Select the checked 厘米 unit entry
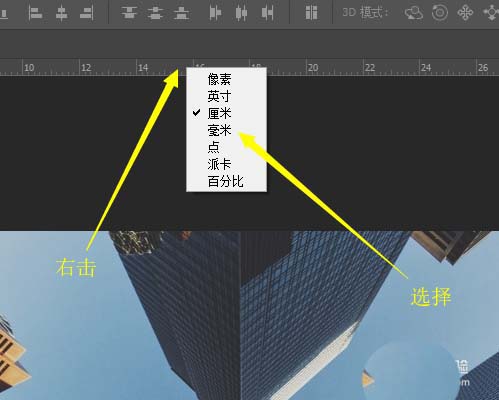The image size is (499, 400). click(226, 113)
